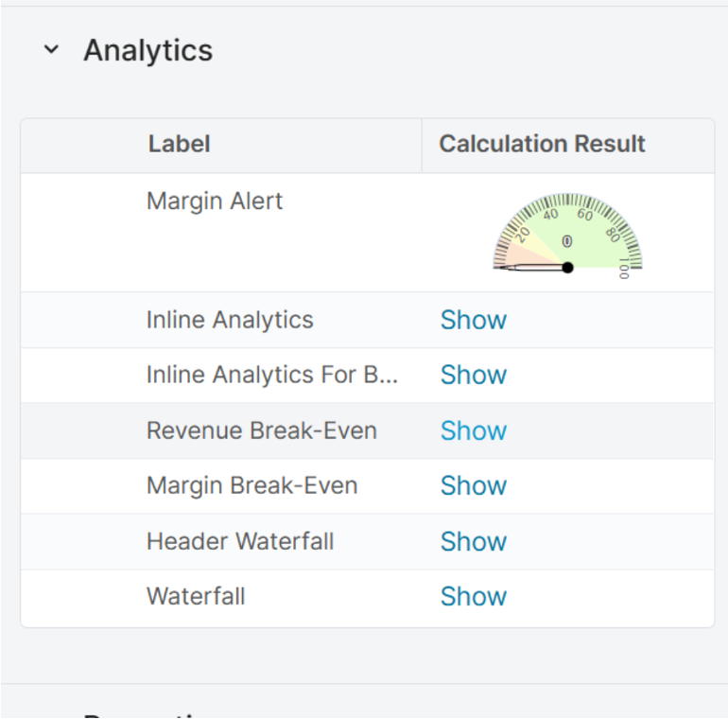Select the Margin Break-Even row label
Viewport: 728px width, 719px height.
point(252,485)
